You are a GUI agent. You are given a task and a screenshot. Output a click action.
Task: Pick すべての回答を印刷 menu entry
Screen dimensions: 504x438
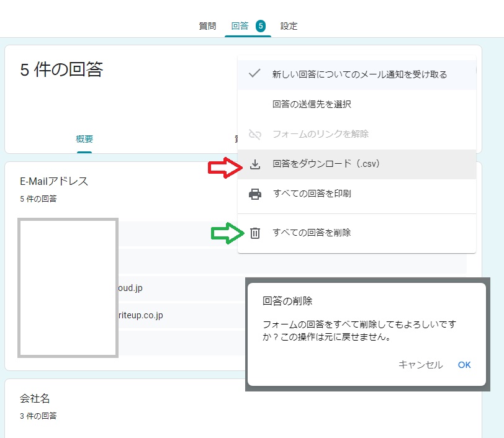(312, 194)
